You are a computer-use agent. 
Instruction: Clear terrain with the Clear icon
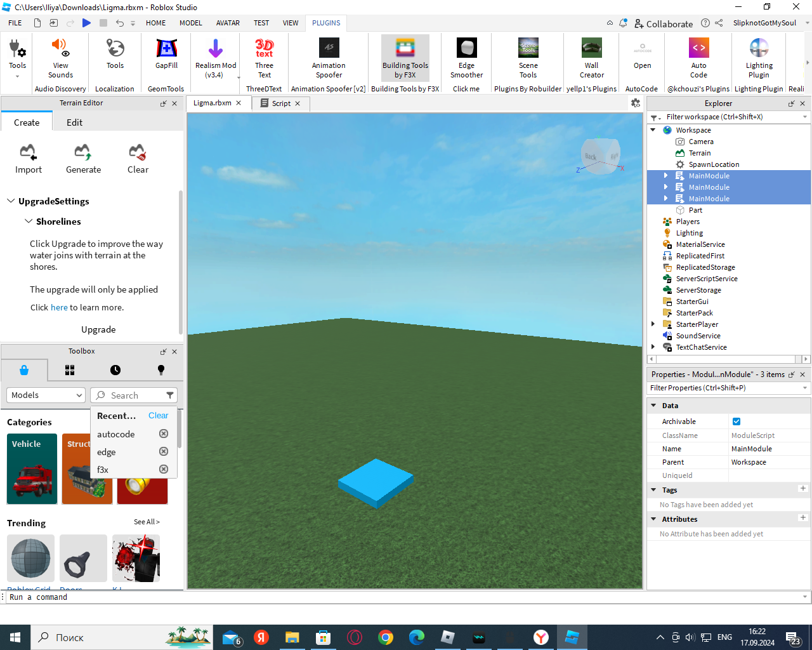pos(138,159)
